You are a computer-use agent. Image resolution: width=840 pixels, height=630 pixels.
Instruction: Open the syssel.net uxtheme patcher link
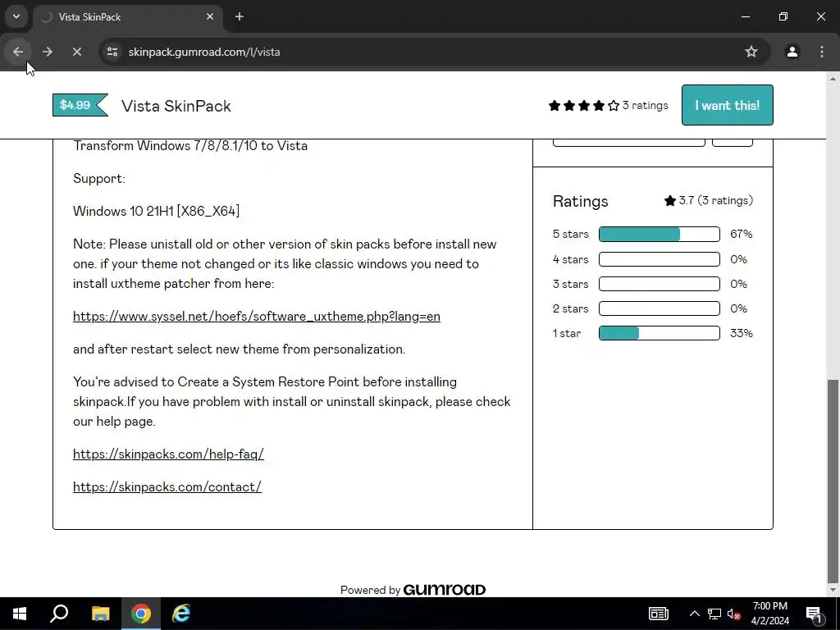pos(257,317)
